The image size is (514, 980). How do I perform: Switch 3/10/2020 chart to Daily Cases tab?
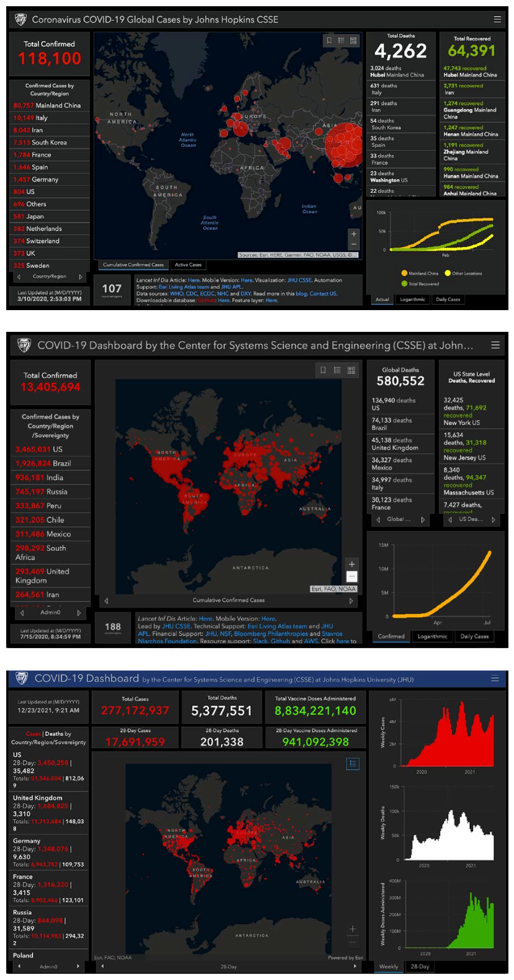click(448, 300)
